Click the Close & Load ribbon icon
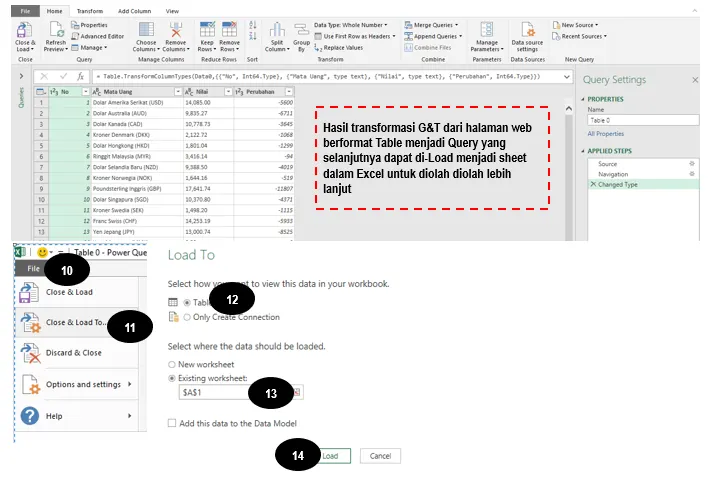The width and height of the screenshot is (710, 477). [24, 30]
